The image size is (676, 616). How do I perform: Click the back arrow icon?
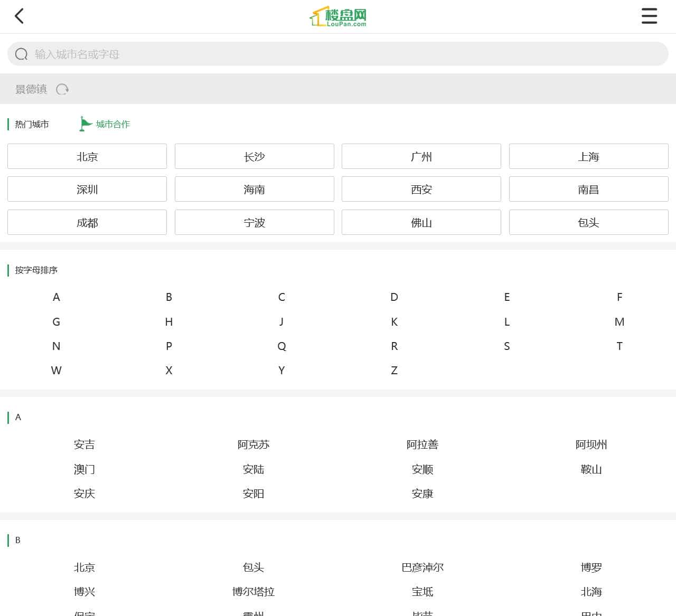pyautogui.click(x=20, y=16)
